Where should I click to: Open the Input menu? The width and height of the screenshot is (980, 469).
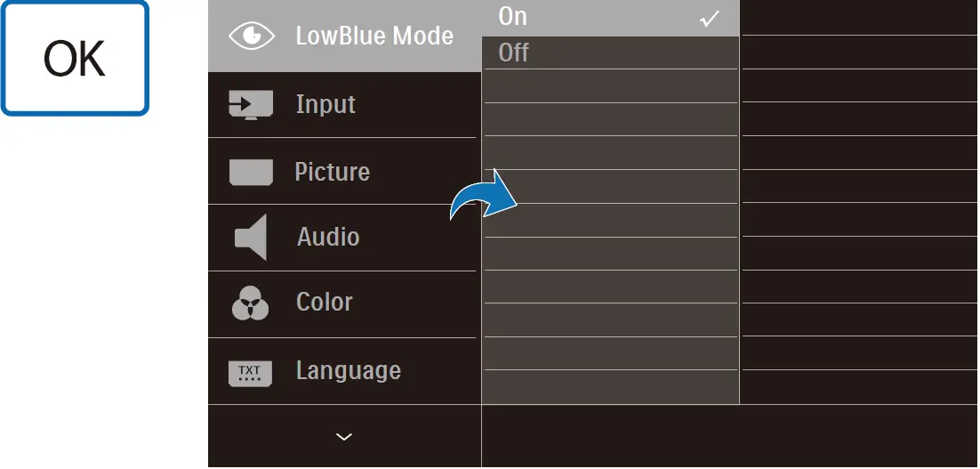coord(325,104)
